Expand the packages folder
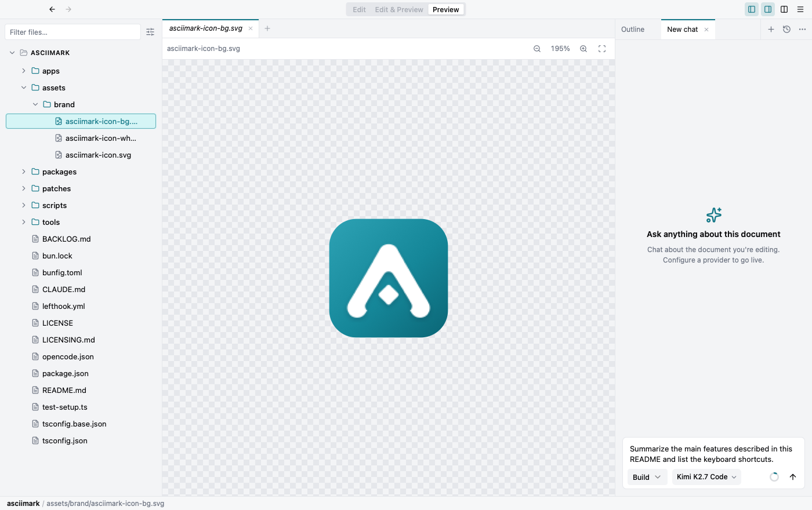 tap(24, 172)
